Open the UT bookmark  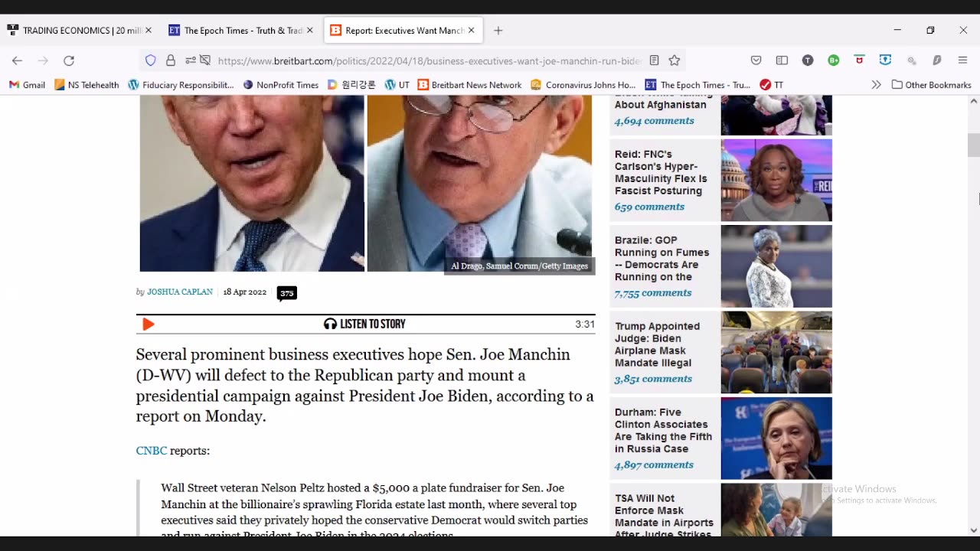397,85
